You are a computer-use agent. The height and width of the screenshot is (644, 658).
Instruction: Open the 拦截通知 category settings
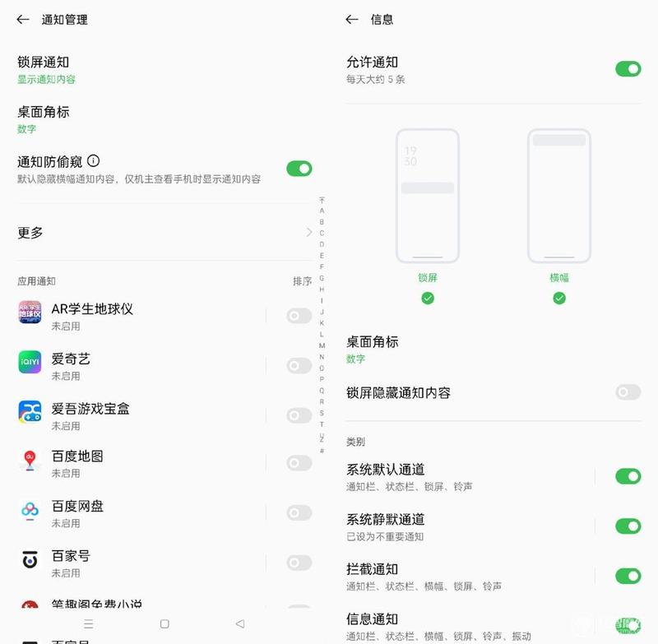(470, 577)
